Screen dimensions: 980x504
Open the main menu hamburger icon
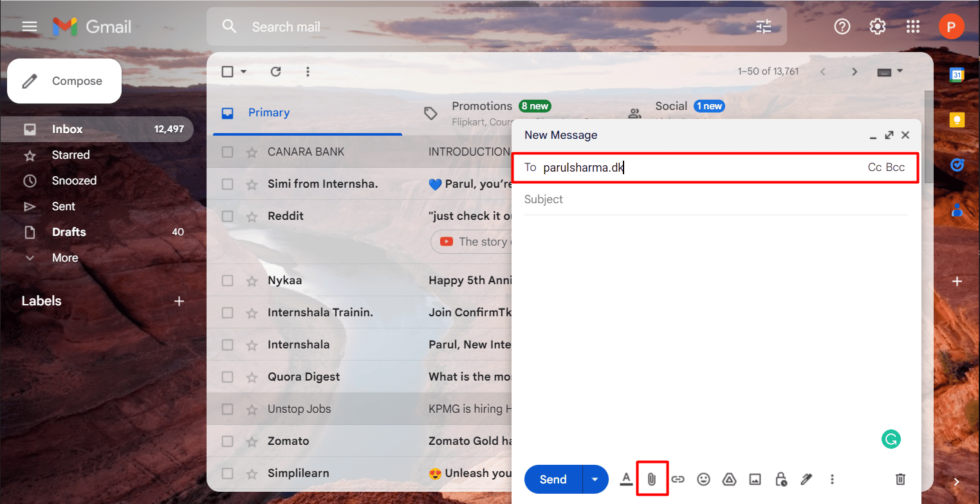(30, 26)
